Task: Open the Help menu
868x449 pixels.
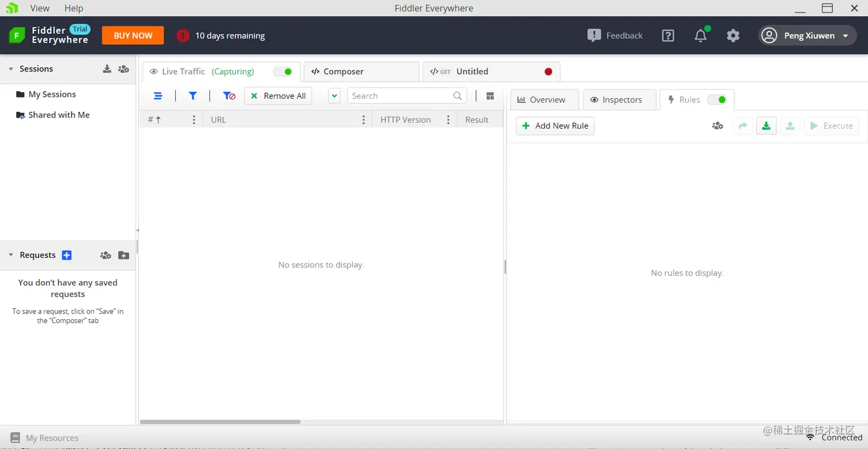Action: point(73,8)
